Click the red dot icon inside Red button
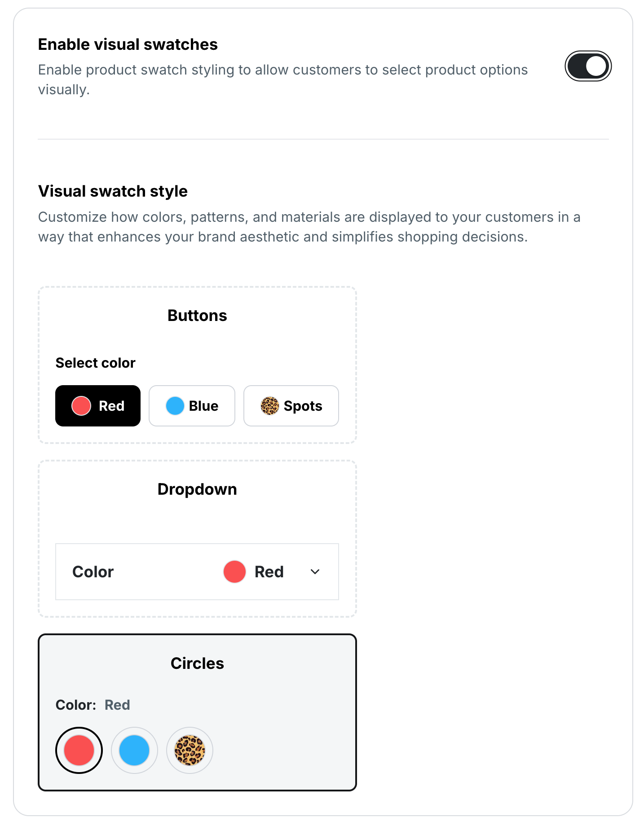 pyautogui.click(x=81, y=406)
